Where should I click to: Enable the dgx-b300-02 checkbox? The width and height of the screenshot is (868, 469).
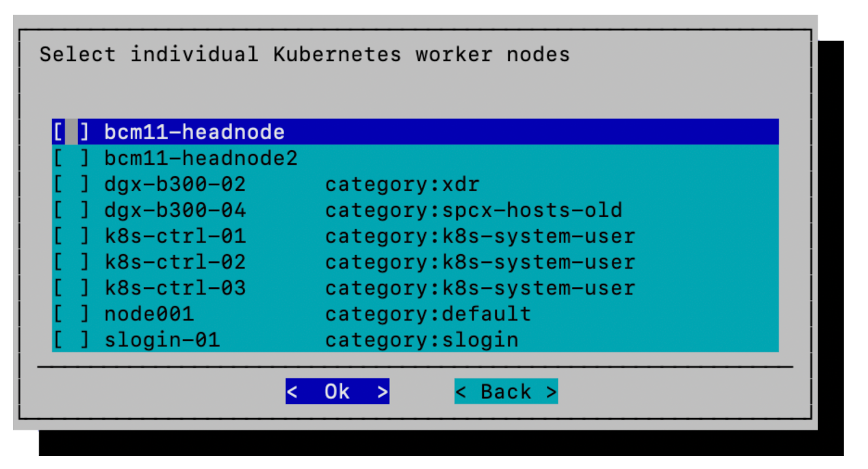pyautogui.click(x=71, y=184)
